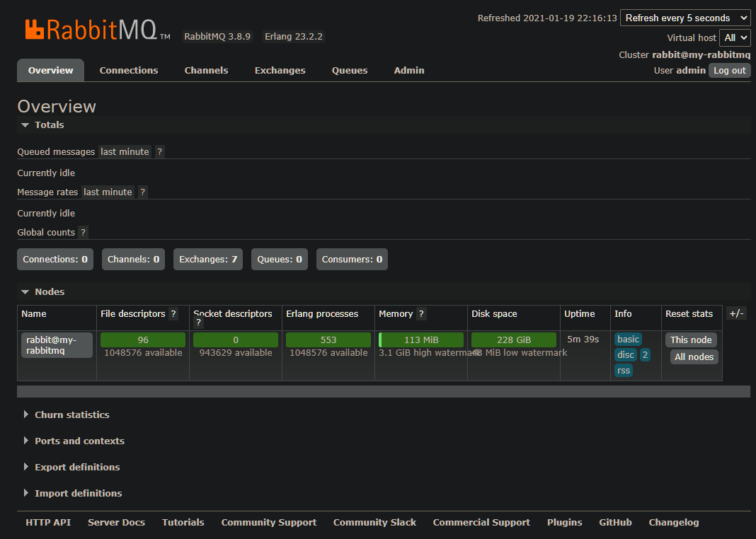Switch to the Connections tab
Image resolution: width=756 pixels, height=539 pixels.
[x=129, y=70]
